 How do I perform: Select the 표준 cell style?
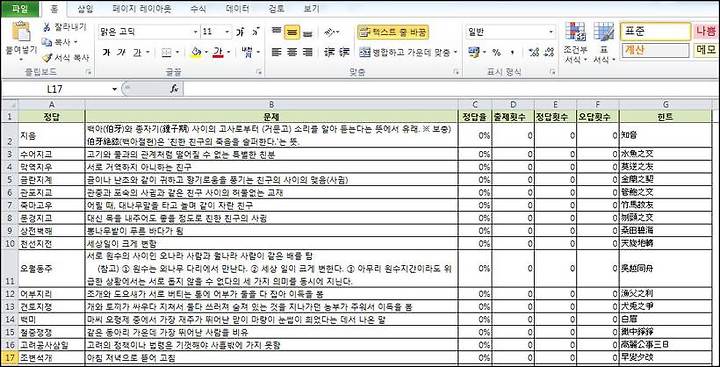[x=655, y=32]
